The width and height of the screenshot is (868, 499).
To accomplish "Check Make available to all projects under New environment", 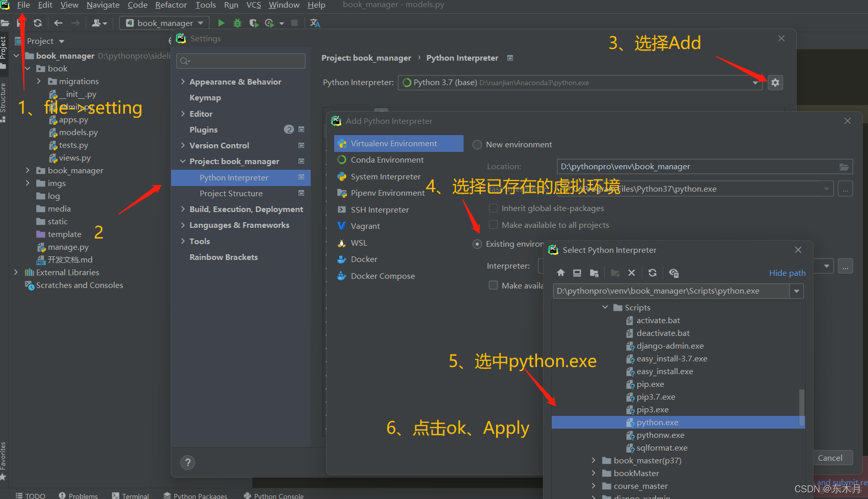I will coord(493,225).
